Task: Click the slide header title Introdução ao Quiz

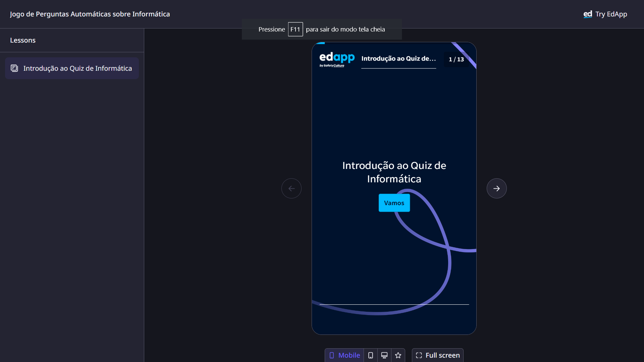Action: [398, 59]
